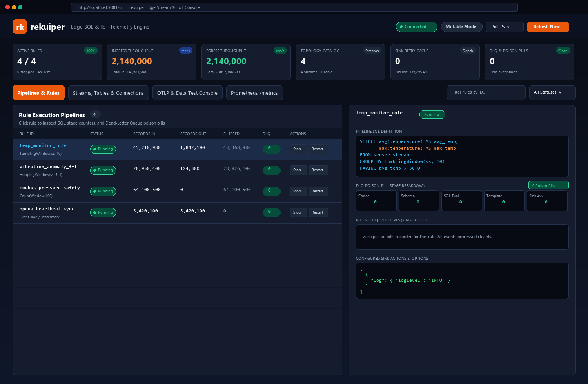Screen dimensions: 588x384
Task: Click records in value 45,210,980
Action: pyautogui.click(x=147, y=148)
